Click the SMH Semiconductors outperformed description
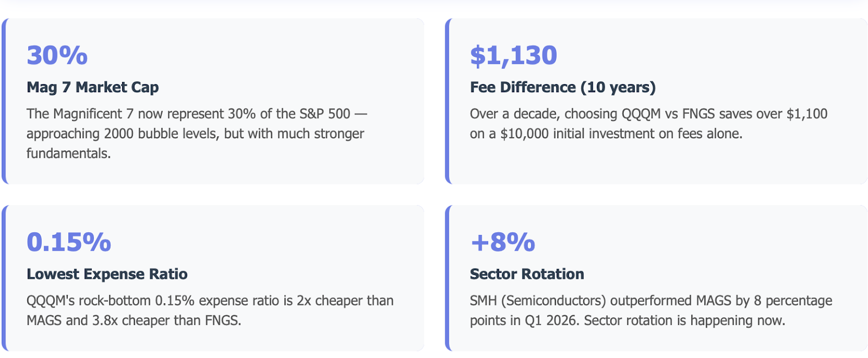 pos(651,310)
